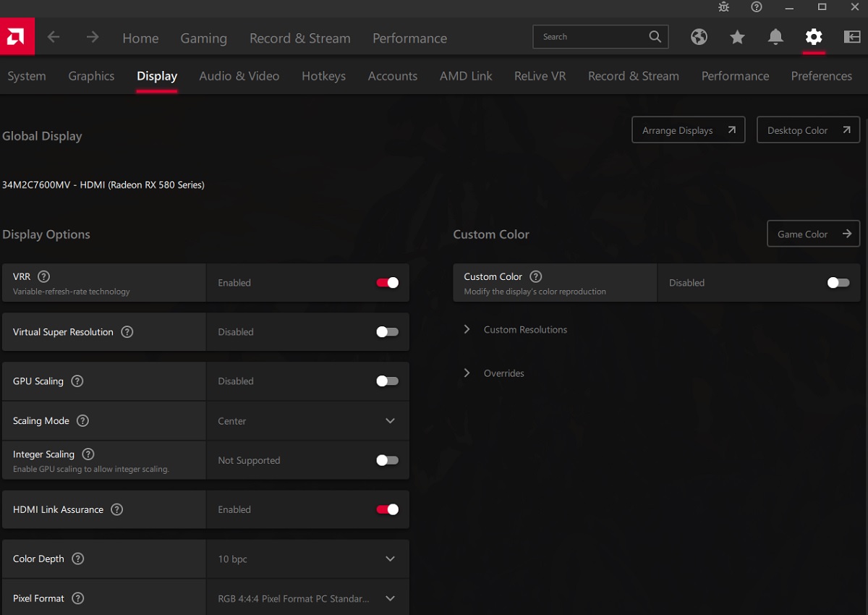Screen dimensions: 868x615
Task: Open the settings gear icon
Action: [x=814, y=37]
